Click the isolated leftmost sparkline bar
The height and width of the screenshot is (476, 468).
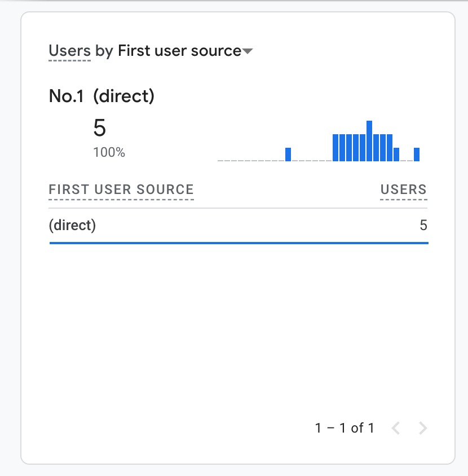289,153
